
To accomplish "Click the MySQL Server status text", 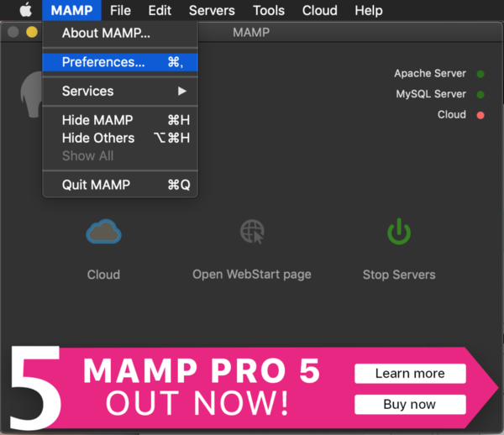I will [x=431, y=94].
